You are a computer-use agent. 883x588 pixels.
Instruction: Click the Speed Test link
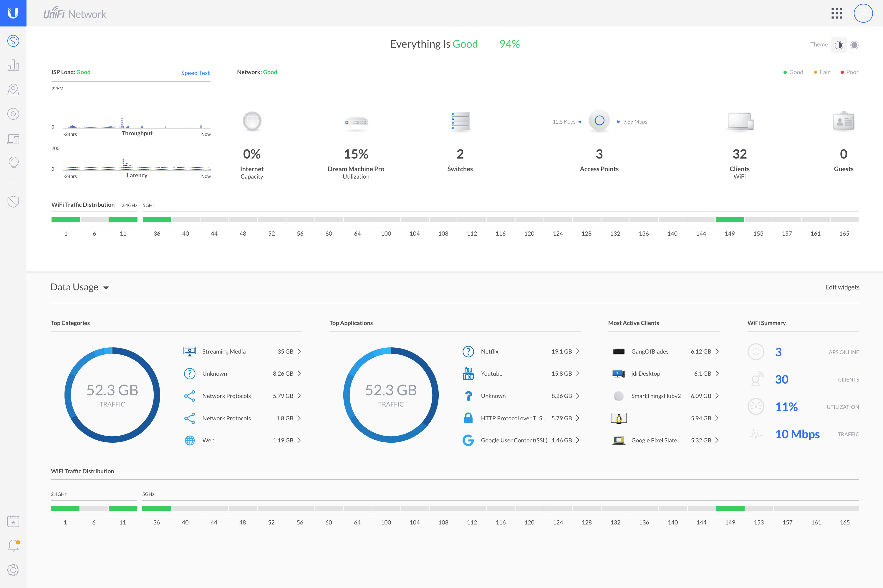[195, 73]
